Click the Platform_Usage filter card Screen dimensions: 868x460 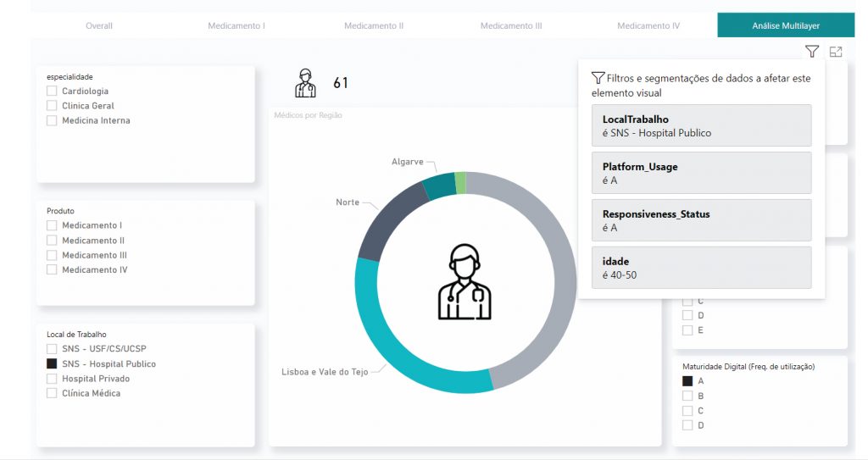pyautogui.click(x=701, y=173)
